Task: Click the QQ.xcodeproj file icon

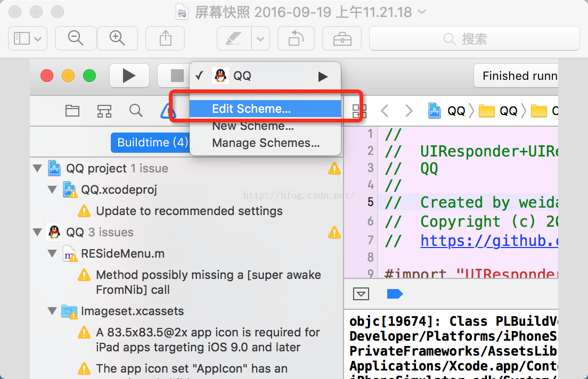Action: coord(70,190)
